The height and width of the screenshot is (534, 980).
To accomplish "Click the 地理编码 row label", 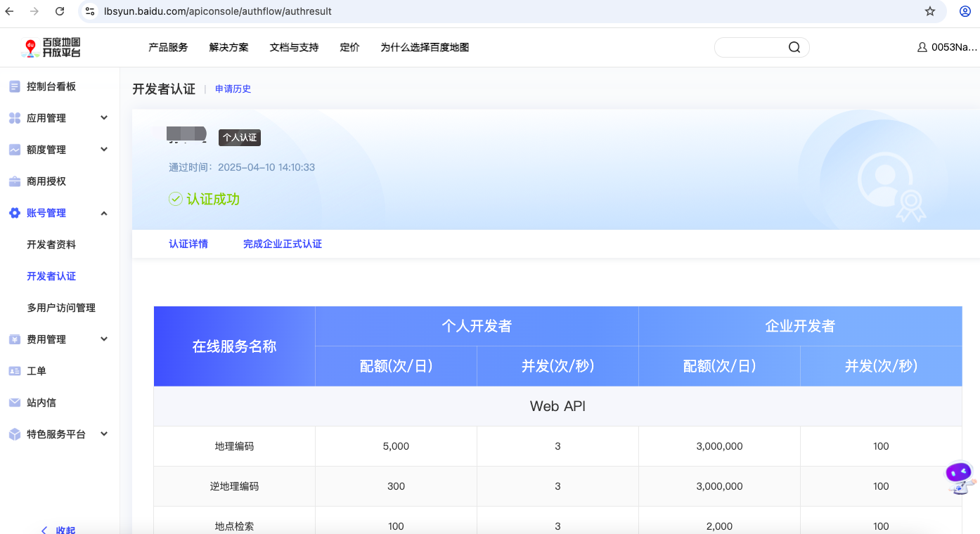I will tap(235, 446).
